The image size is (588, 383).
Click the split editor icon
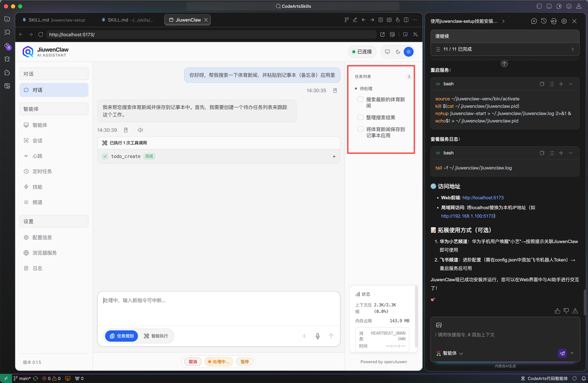click(406, 20)
